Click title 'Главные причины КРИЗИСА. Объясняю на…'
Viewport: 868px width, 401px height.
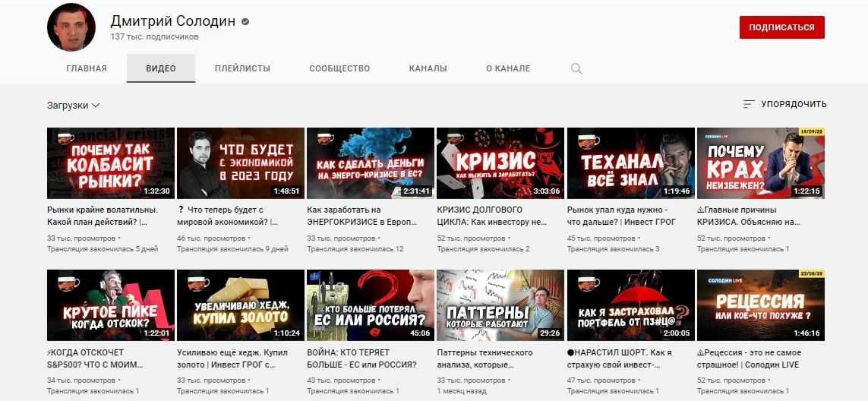[x=749, y=216]
